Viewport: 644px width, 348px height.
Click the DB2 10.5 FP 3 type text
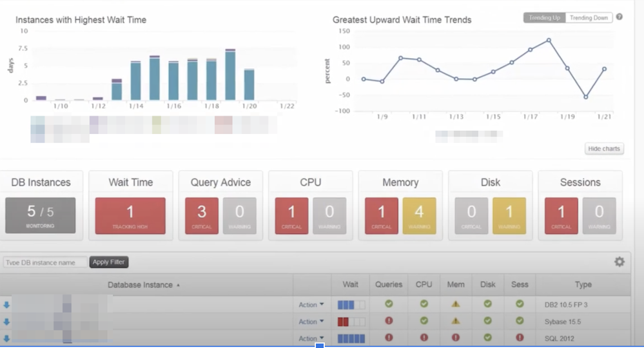[x=566, y=305]
